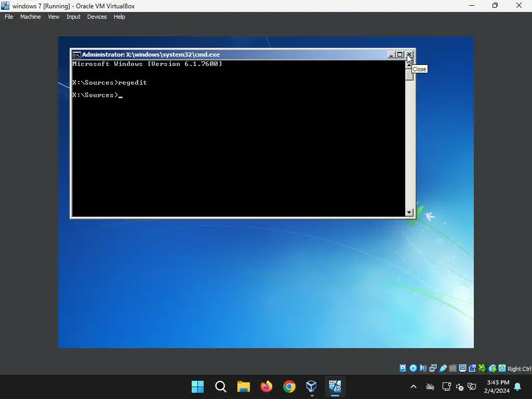Close the Administrator cmd.exe window
The width and height of the screenshot is (532, 399).
click(x=409, y=55)
